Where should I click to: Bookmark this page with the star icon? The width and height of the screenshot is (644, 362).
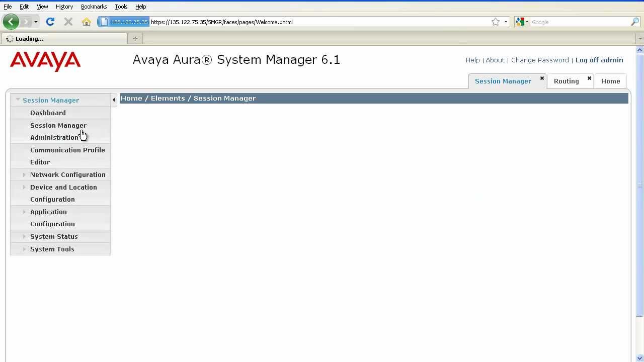click(x=496, y=22)
